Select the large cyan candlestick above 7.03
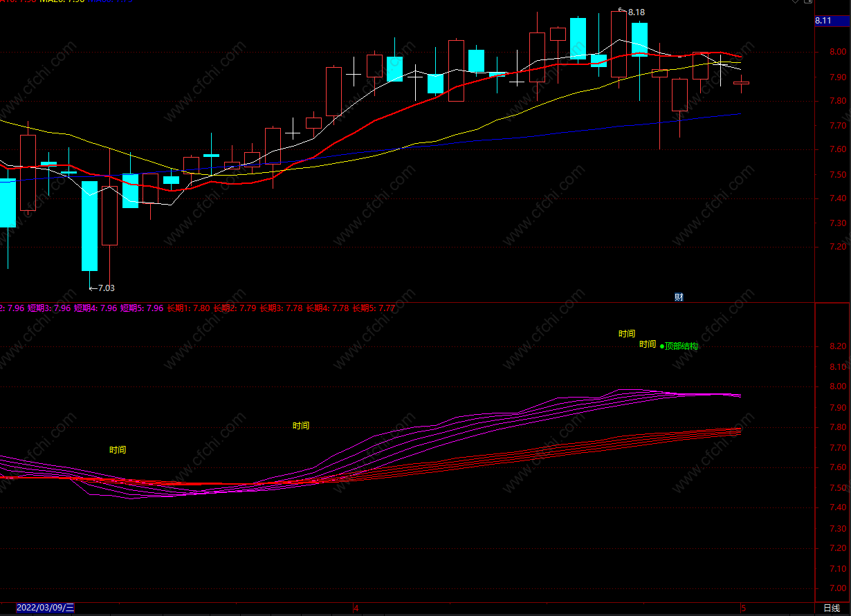This screenshot has width=851, height=616. tap(89, 226)
